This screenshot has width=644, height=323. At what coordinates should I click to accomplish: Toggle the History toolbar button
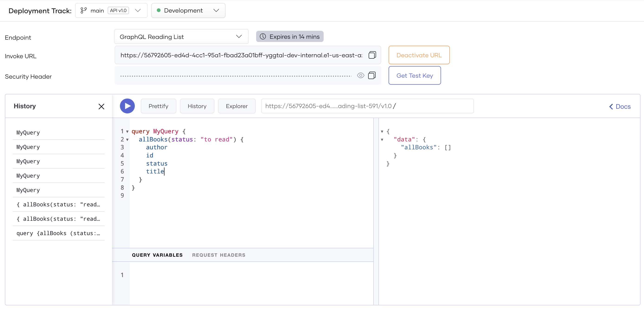(x=197, y=106)
